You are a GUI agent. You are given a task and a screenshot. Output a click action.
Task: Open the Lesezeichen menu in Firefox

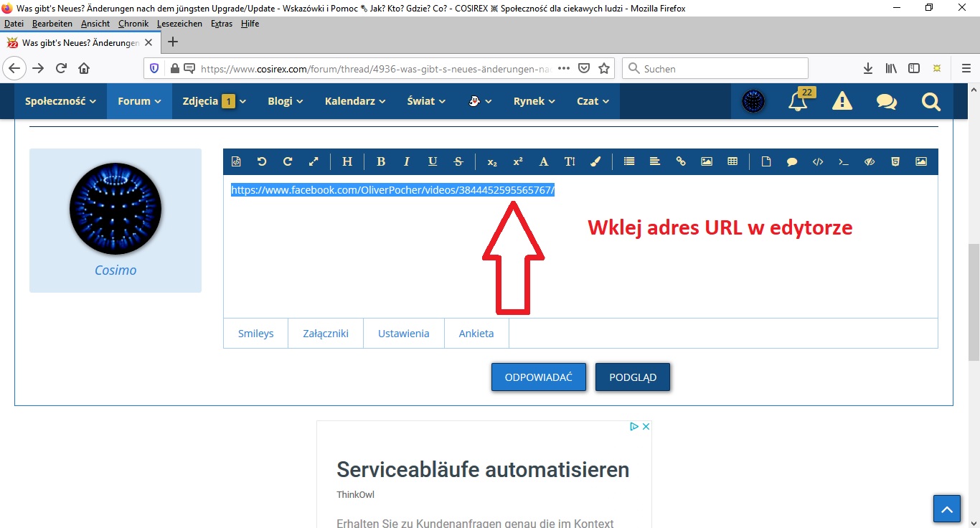pos(179,24)
